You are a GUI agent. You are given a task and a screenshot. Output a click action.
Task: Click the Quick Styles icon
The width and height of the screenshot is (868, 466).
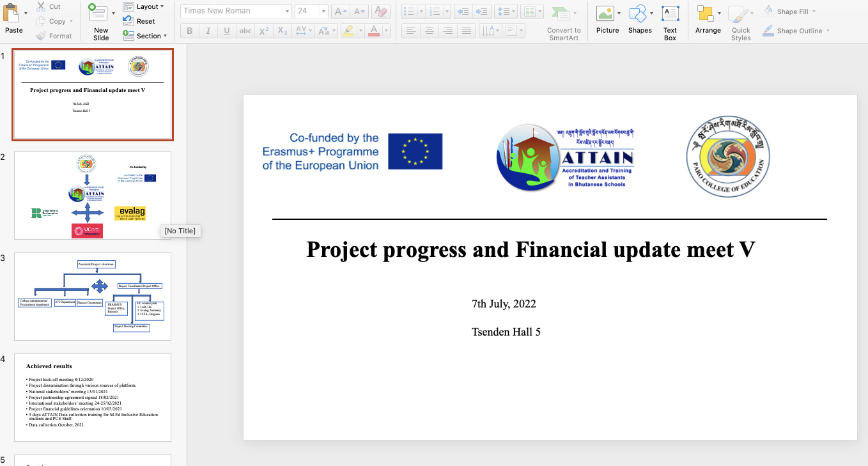[x=738, y=15]
